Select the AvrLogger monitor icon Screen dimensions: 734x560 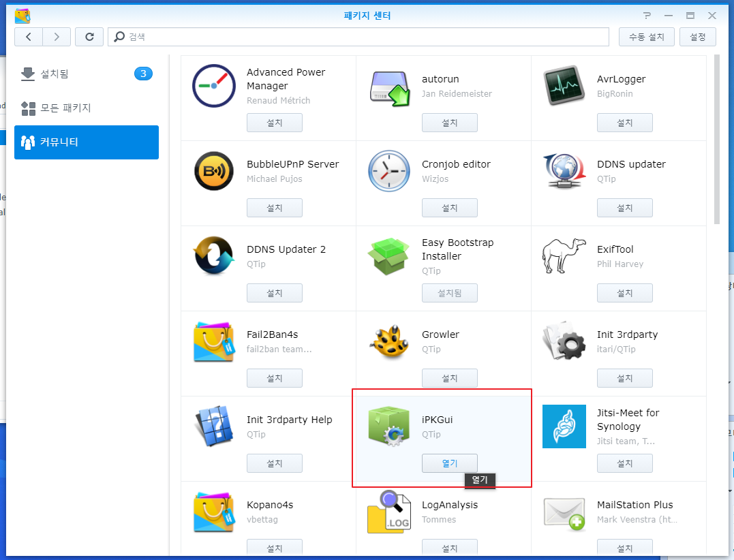[564, 85]
